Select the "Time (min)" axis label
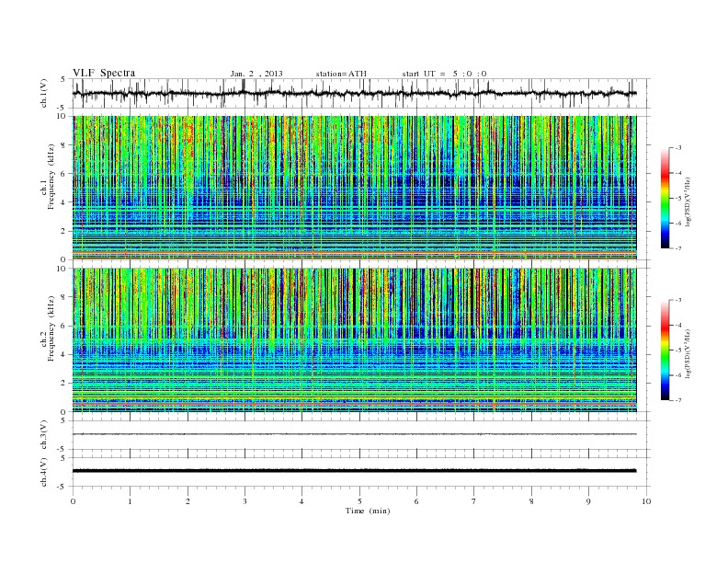 tap(368, 511)
